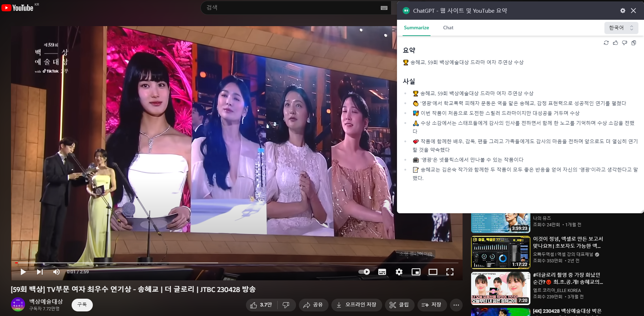Open ChatGPT extension settings gear

(623, 11)
